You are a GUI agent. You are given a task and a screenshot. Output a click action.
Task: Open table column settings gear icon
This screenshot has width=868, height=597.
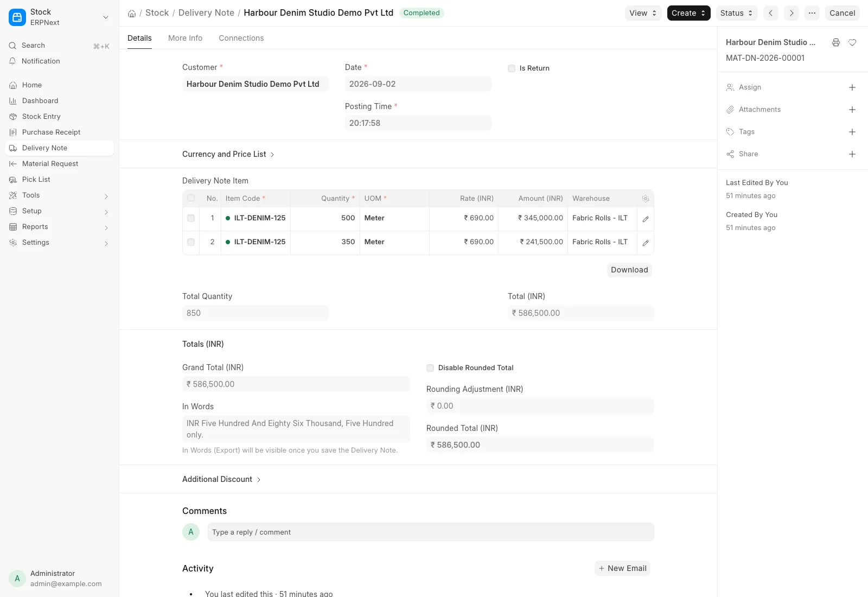tap(646, 199)
